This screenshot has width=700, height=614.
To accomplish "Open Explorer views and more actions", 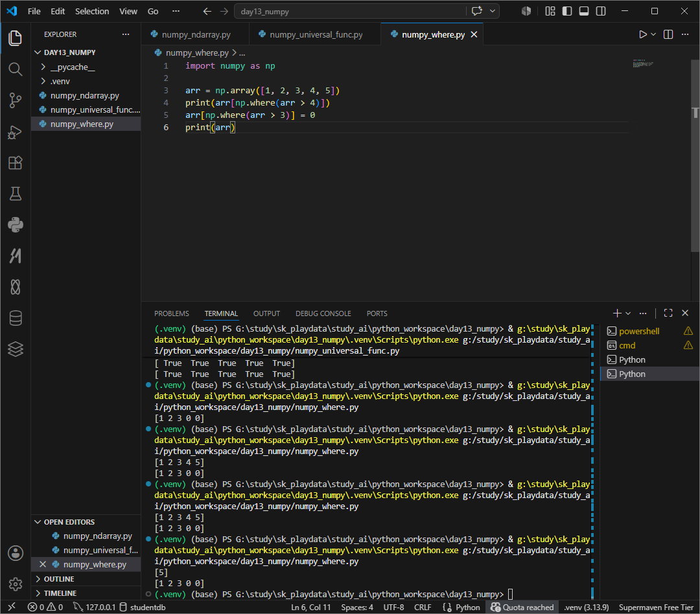I will tap(126, 34).
